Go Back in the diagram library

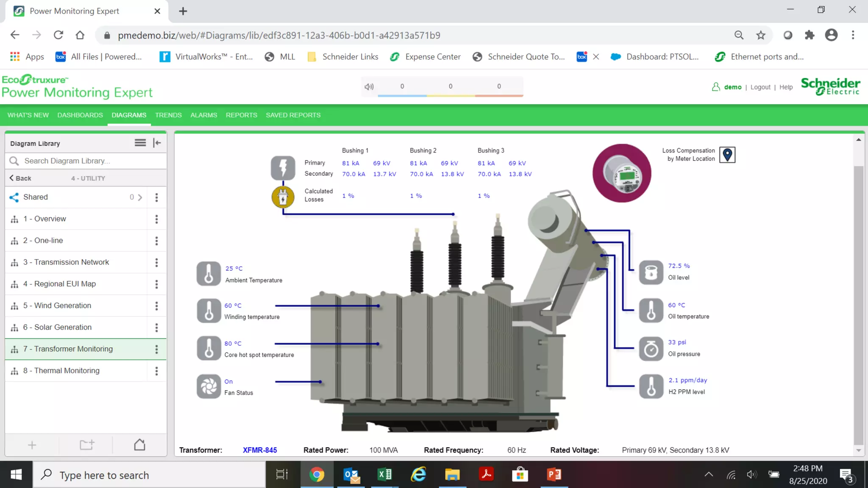[x=20, y=178]
